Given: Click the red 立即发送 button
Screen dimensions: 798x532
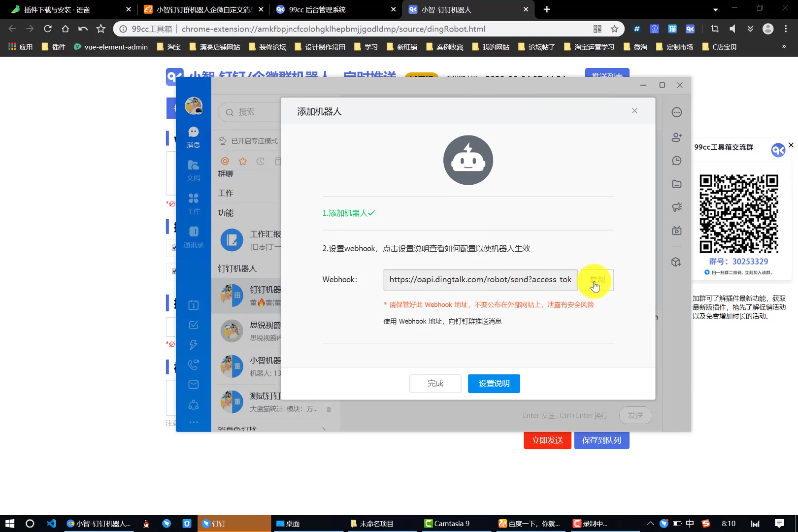Looking at the screenshot, I should click(x=547, y=440).
